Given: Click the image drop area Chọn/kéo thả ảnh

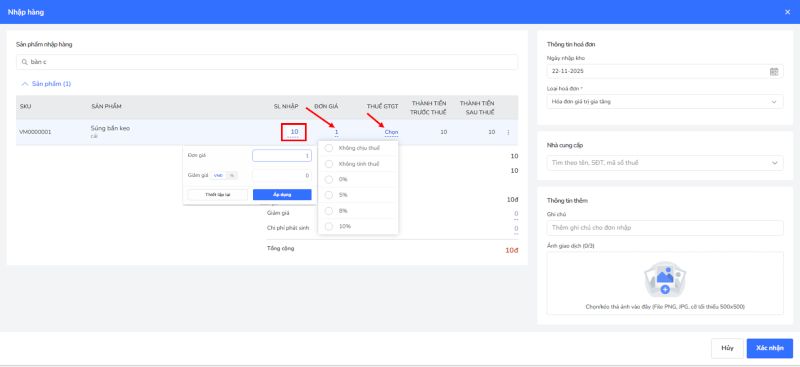Looking at the screenshot, I should pos(665,283).
